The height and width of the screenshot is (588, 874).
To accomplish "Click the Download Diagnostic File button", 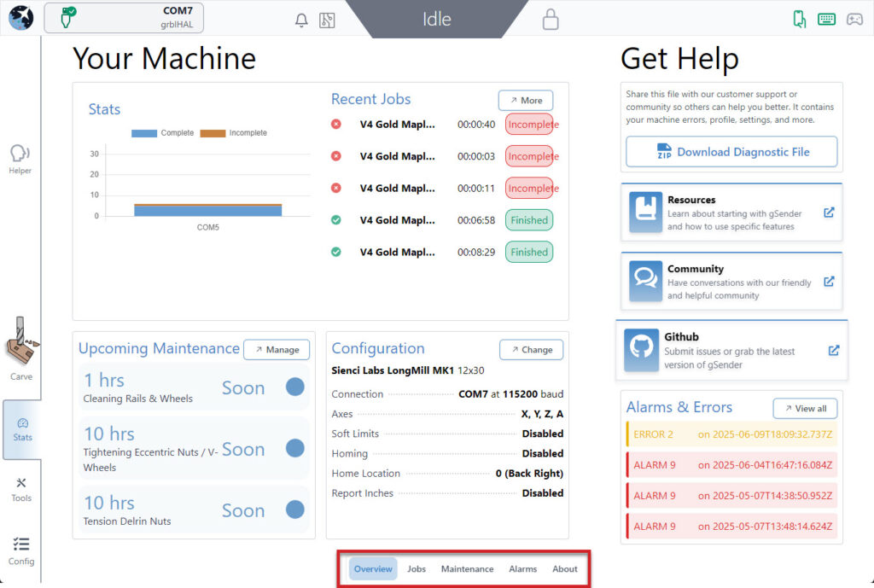I will tap(731, 152).
